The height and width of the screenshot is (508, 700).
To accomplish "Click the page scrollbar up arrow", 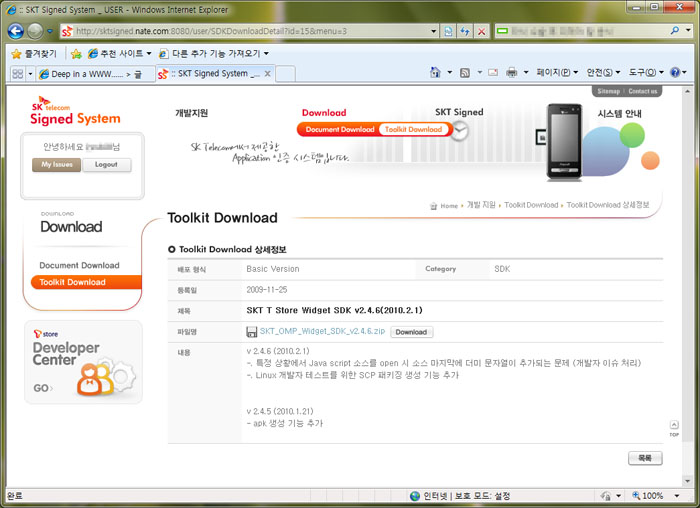I will pos(688,91).
